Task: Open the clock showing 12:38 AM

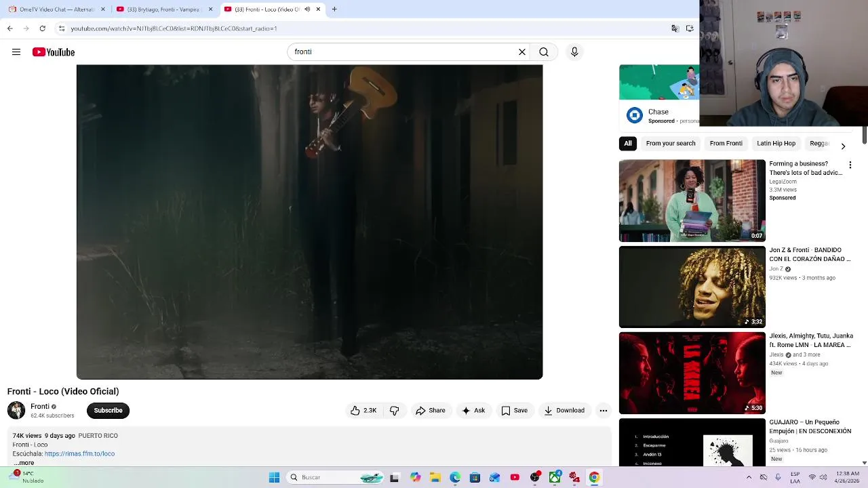Action: 848,477
